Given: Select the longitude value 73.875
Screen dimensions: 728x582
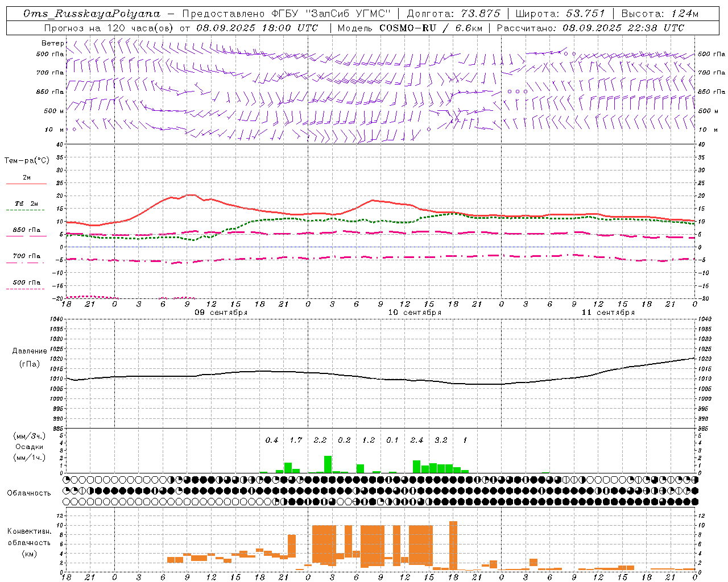Looking at the screenshot, I should click(x=481, y=14).
